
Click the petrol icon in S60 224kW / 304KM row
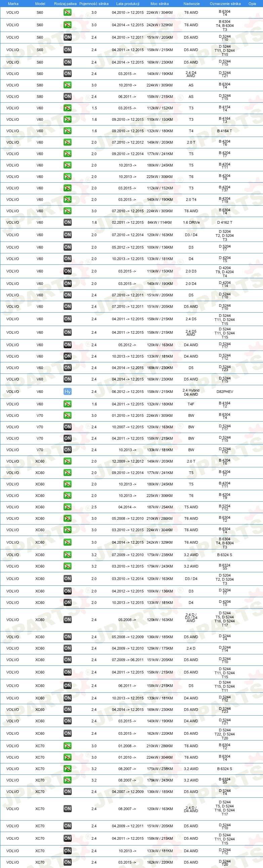67,12
